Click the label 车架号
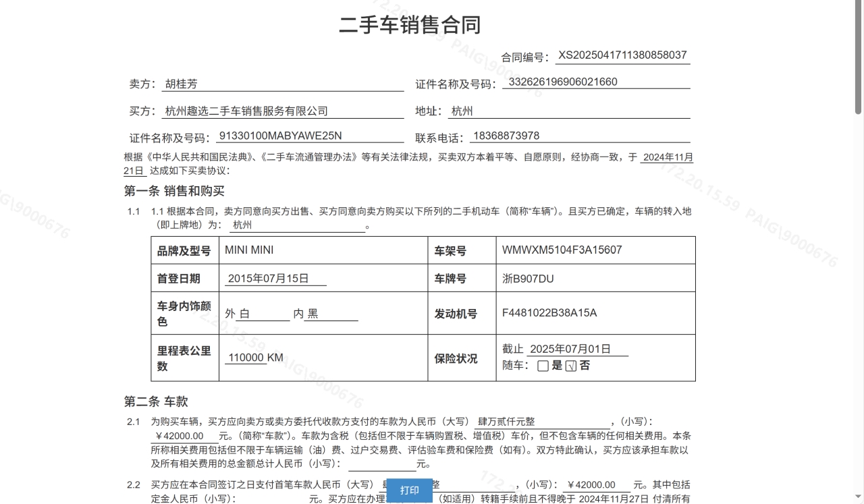 [450, 251]
